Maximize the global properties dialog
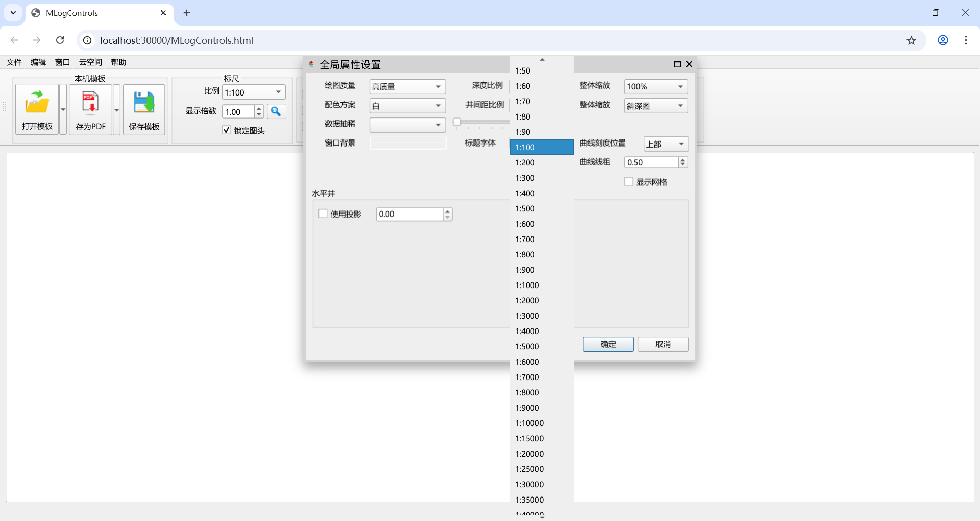Viewport: 980px width, 521px height. point(677,64)
